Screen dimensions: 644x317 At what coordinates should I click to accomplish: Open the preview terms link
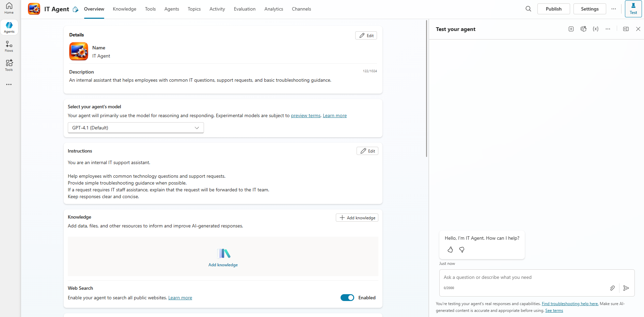[x=305, y=115]
